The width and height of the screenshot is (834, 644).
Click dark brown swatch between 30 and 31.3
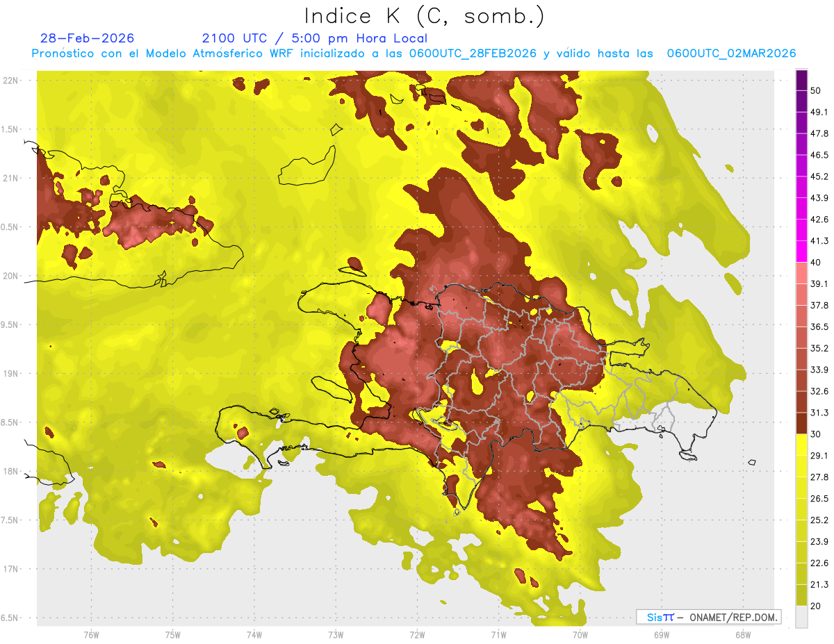tap(801, 423)
